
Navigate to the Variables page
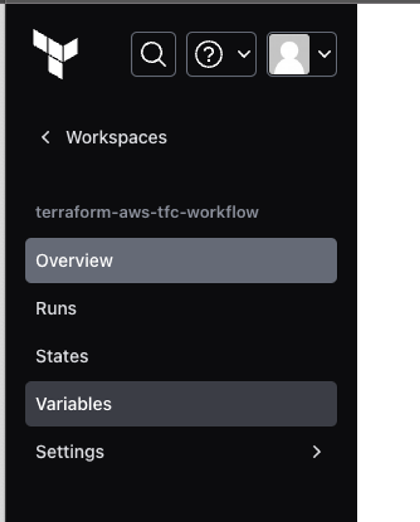coord(181,404)
